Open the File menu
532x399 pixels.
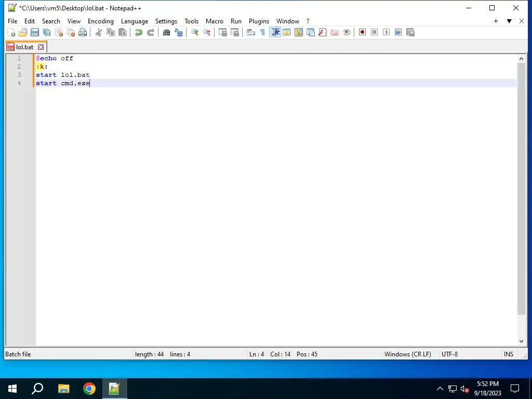pyautogui.click(x=12, y=21)
